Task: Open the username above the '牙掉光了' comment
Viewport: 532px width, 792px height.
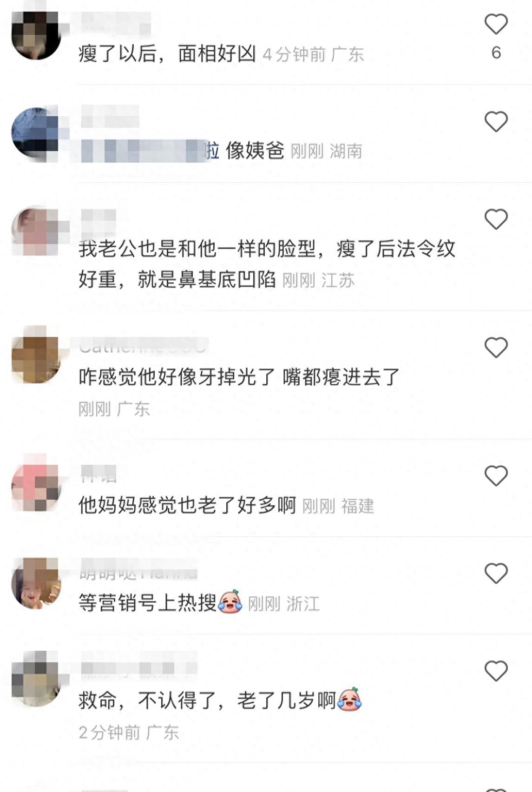Action: 143,346
